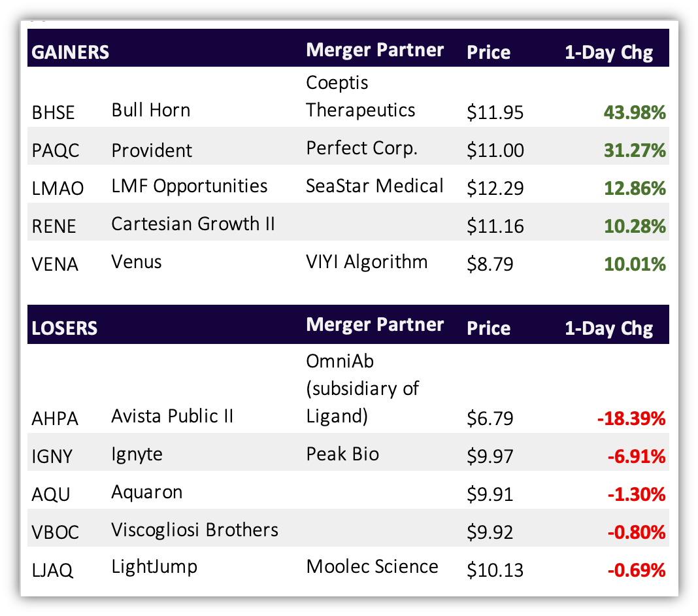Click the Price header in gainers table
The width and height of the screenshot is (698, 616).
click(488, 52)
